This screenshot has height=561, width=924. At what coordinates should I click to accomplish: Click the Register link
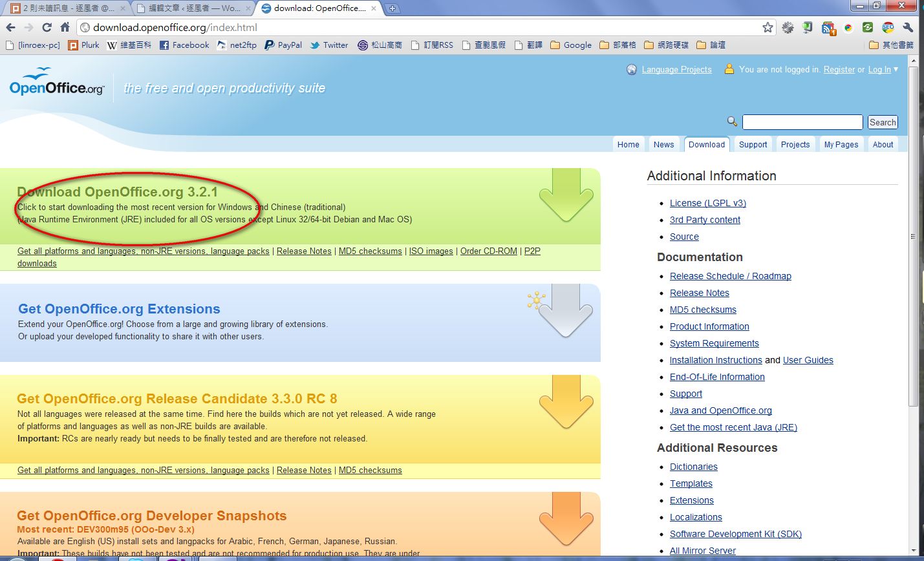pos(839,70)
